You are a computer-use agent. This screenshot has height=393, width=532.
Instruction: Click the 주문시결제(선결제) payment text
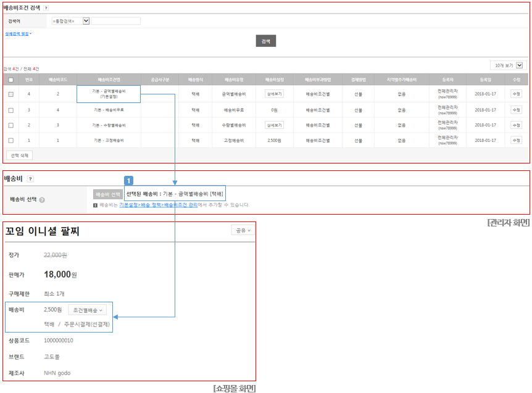click(x=87, y=325)
